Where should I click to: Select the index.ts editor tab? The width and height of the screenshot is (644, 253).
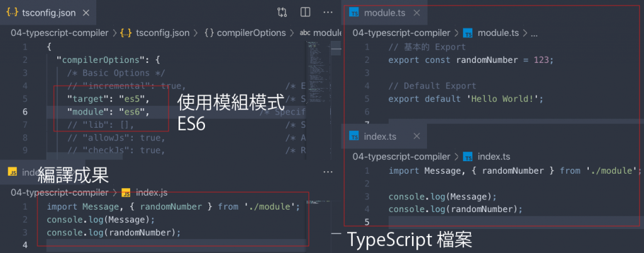[x=384, y=137]
